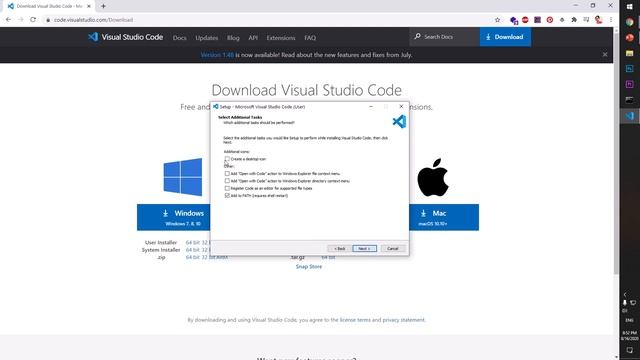Open the VS Code setup taskbar icon
Viewport: 640px width, 360px height.
point(629,116)
